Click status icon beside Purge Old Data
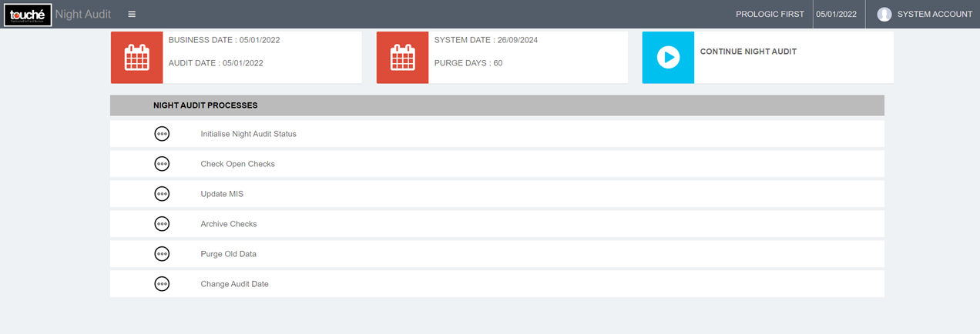The image size is (980, 334). pos(162,254)
